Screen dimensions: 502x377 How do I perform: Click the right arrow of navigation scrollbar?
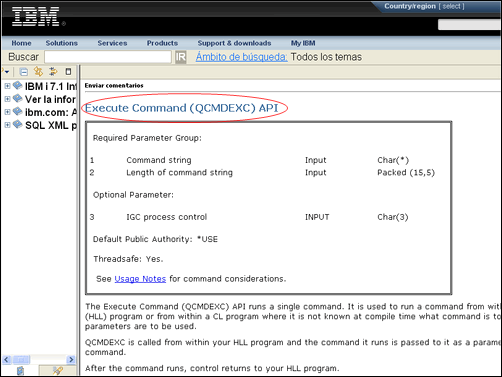coord(71,359)
